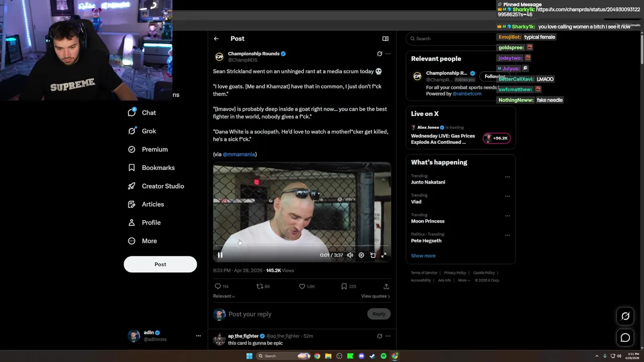
Task: Click the Reply button
Action: point(379,314)
